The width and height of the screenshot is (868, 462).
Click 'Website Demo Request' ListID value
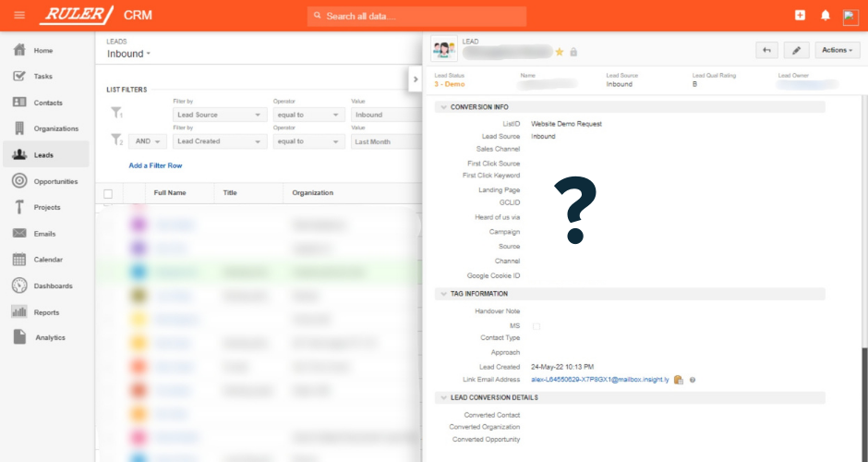(x=566, y=124)
